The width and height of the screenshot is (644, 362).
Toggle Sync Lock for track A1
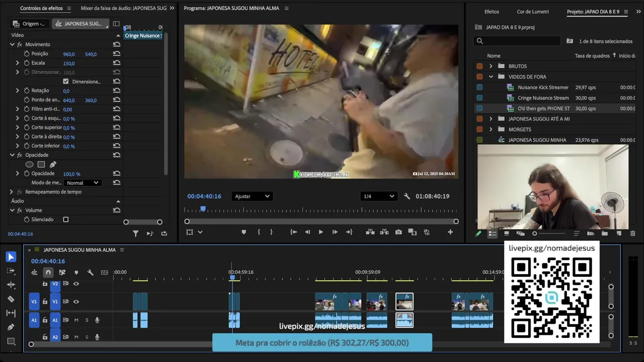[x=66, y=320]
